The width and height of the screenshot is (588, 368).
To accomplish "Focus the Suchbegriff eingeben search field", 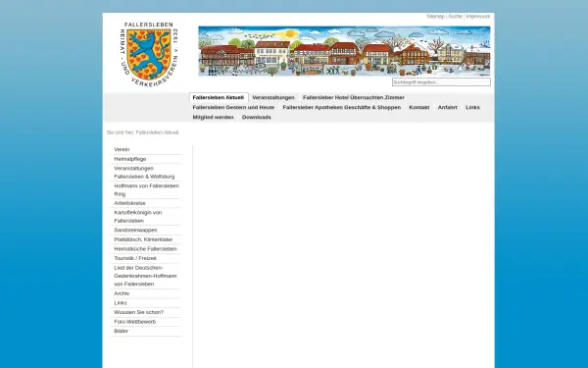I will tap(441, 81).
